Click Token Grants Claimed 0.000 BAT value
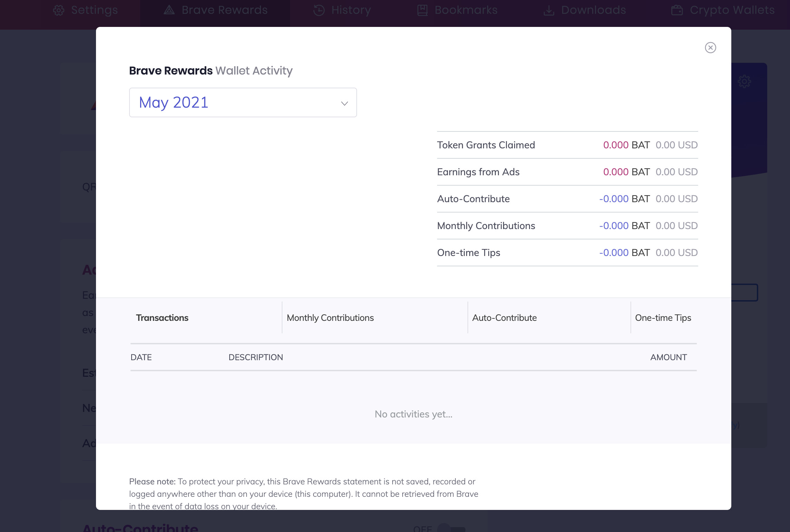The height and width of the screenshot is (532, 790). click(x=626, y=145)
